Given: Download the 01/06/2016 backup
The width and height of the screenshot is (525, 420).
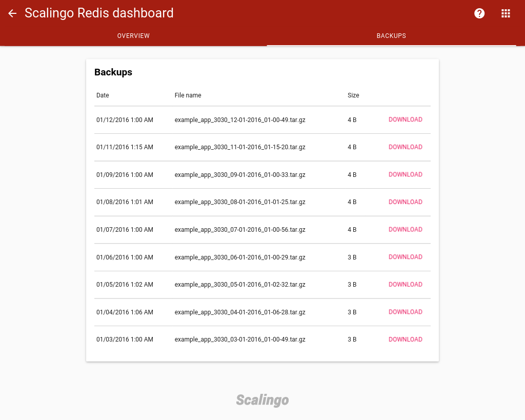Looking at the screenshot, I should 405,257.
